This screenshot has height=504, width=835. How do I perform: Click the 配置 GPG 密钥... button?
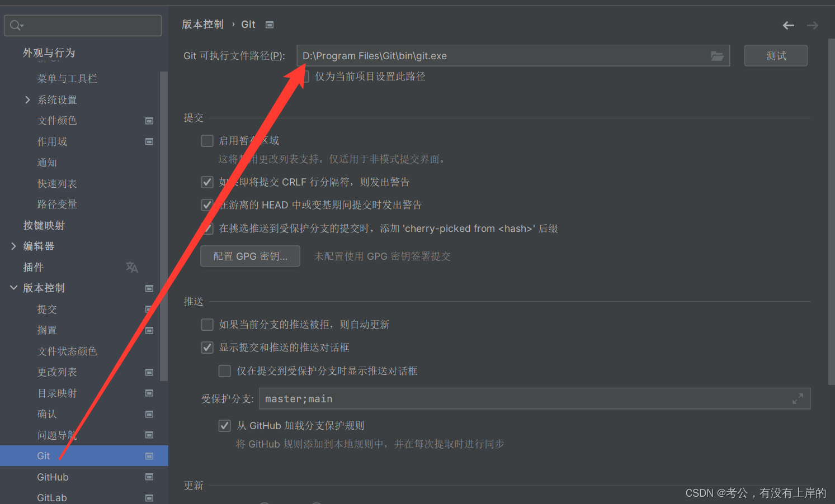(251, 256)
